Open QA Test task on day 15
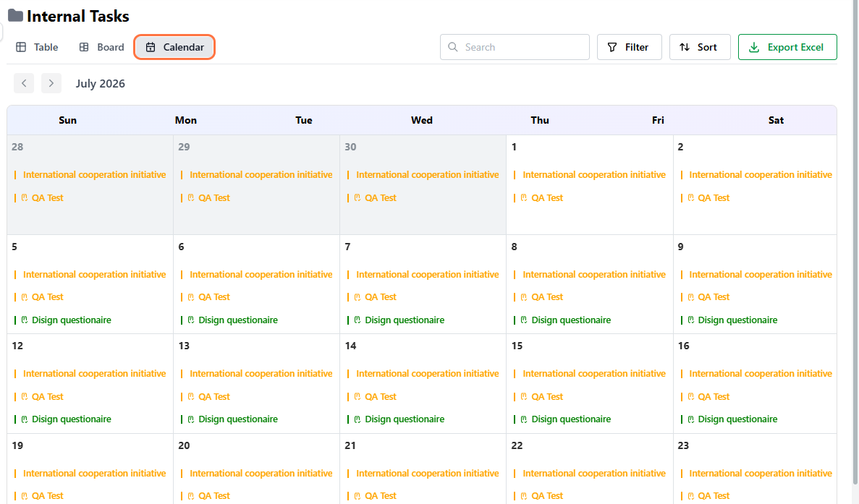 tap(547, 397)
